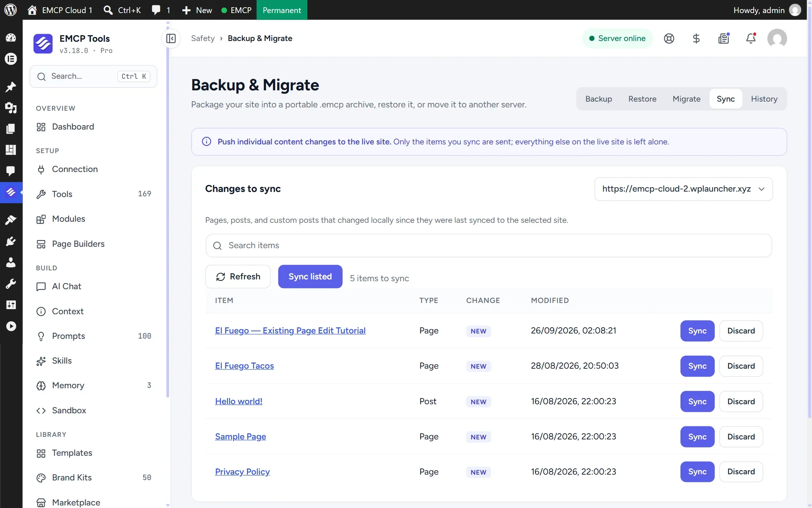Viewport: 812px width, 508px height.
Task: Click the Safety breadcrumb
Action: 203,38
